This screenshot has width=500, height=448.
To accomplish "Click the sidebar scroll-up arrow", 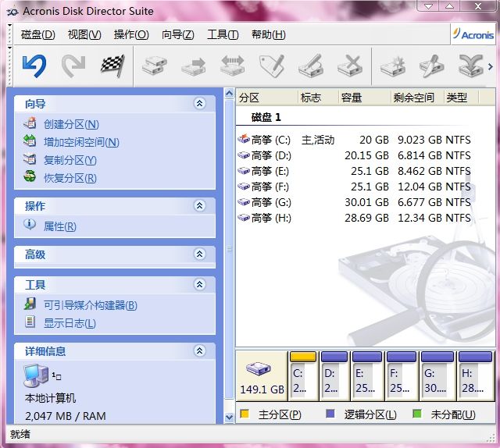I will click(x=229, y=94).
